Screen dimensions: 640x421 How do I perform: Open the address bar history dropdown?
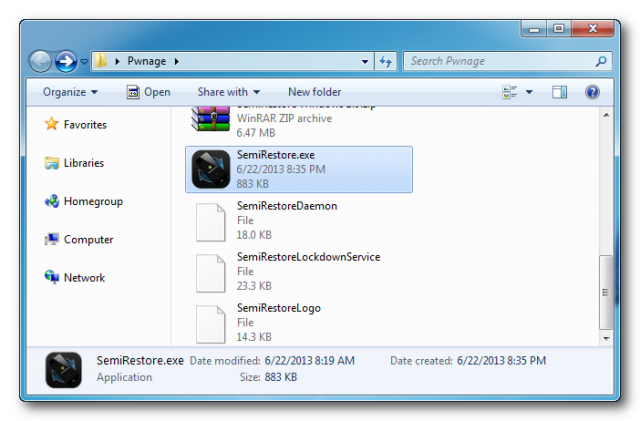coord(365,62)
